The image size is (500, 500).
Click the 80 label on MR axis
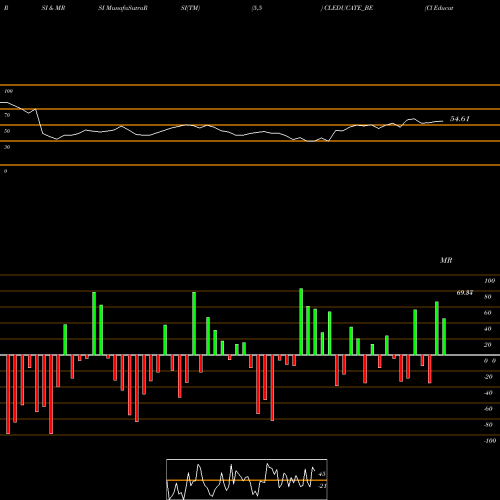coord(488,297)
